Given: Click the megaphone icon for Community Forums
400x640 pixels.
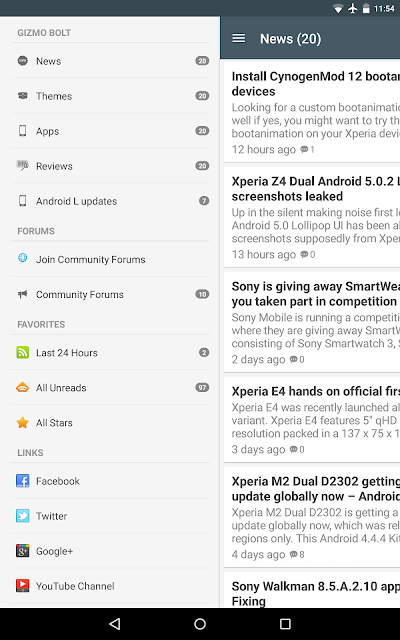Looking at the screenshot, I should [x=23, y=294].
